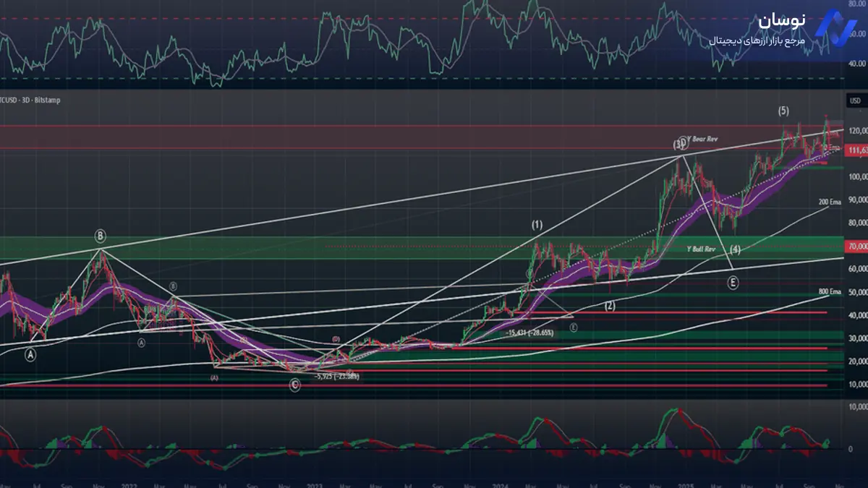Click the wave (4) label

735,249
